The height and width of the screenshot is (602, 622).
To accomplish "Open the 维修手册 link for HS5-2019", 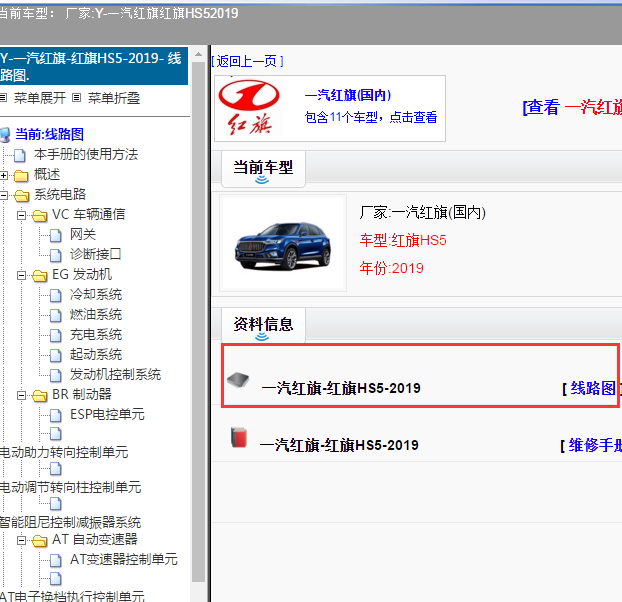I will 595,445.
